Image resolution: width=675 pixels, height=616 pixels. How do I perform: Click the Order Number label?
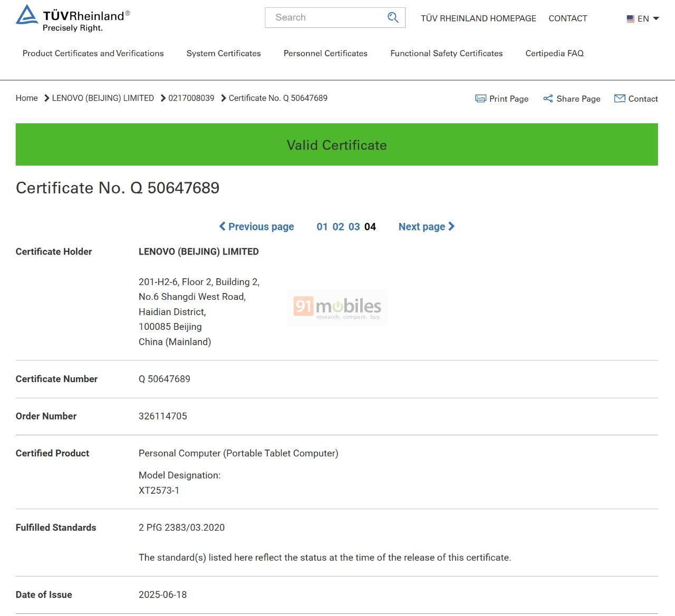(x=46, y=416)
